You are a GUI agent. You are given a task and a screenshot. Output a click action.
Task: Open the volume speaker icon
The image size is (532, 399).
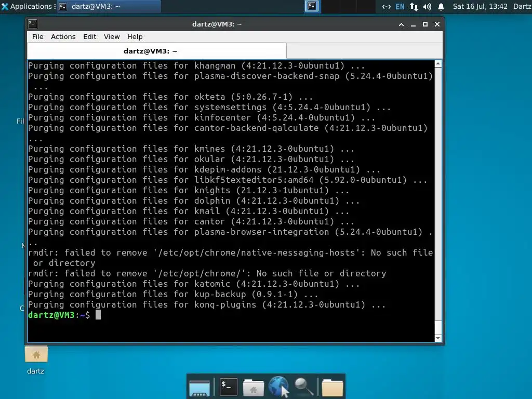427,6
